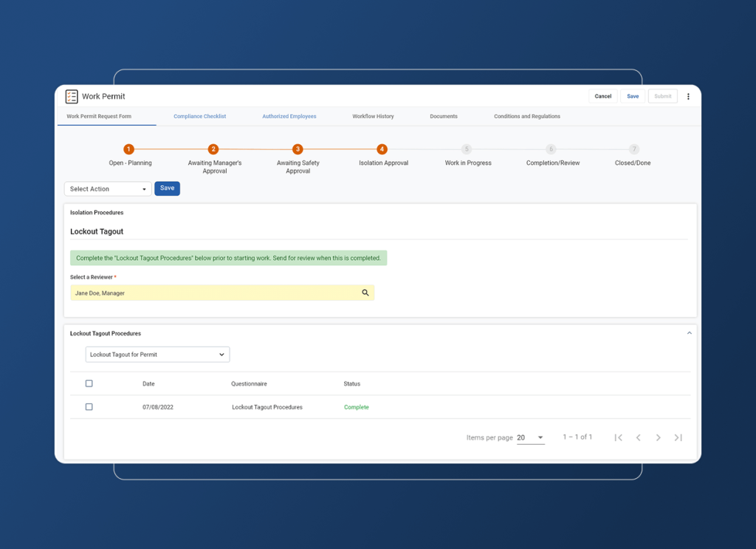Open the Lockout Tagout for Permit dropdown
This screenshot has height=549, width=756.
157,354
